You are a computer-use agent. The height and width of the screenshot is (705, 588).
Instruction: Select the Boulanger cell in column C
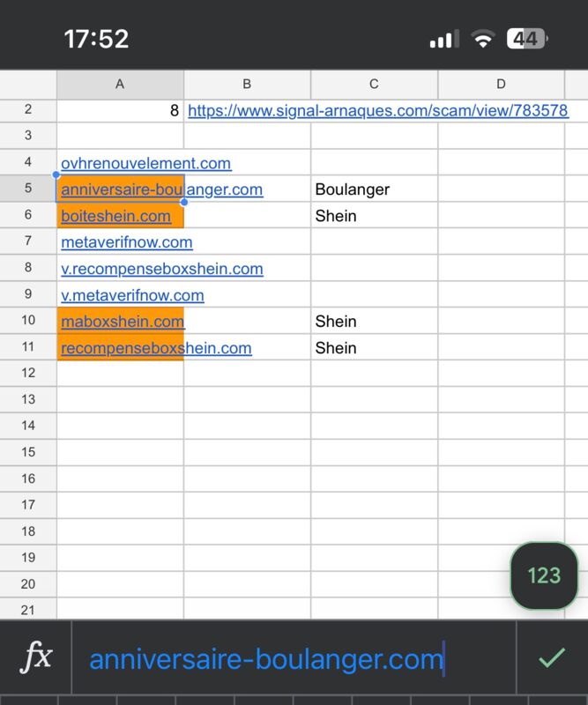(x=353, y=189)
